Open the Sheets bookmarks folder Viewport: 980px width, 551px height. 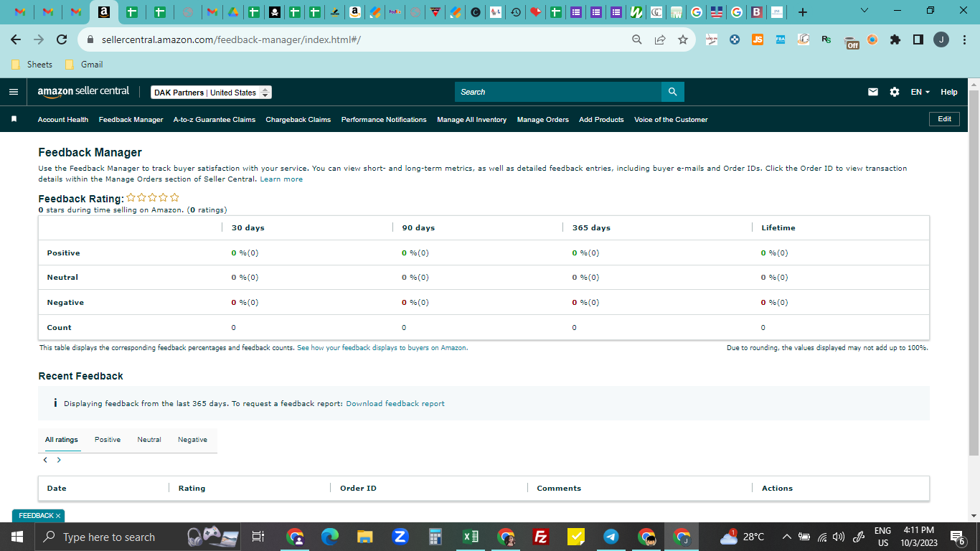tap(32, 65)
